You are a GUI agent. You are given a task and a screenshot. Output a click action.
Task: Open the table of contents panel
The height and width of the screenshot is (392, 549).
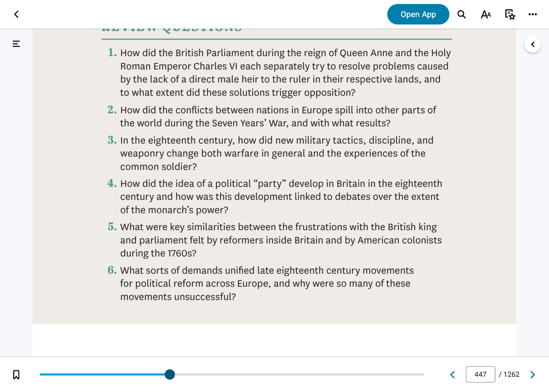[x=16, y=44]
